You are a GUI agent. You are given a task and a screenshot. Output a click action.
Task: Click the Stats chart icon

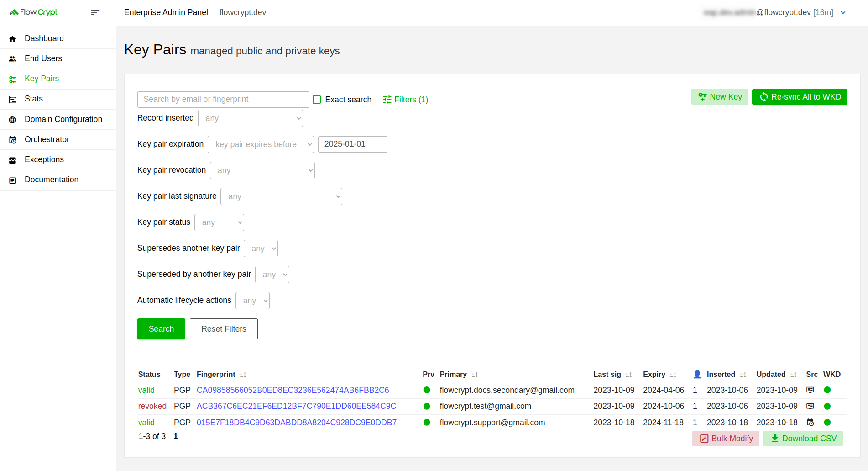[x=12, y=100]
